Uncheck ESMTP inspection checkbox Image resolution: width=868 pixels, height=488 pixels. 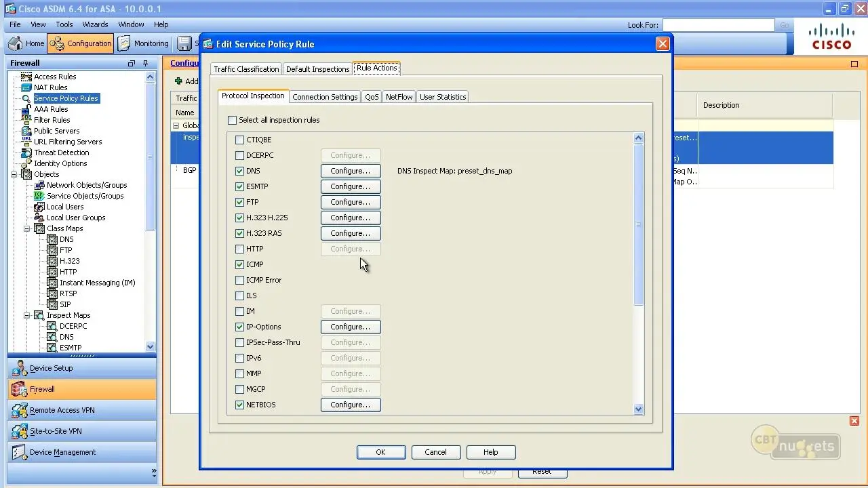click(x=239, y=186)
